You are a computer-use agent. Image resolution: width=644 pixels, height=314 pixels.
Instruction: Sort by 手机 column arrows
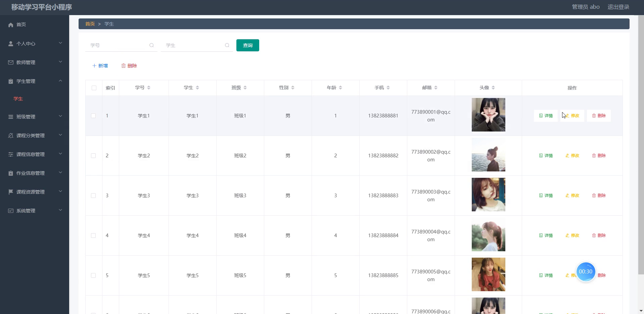(388, 88)
